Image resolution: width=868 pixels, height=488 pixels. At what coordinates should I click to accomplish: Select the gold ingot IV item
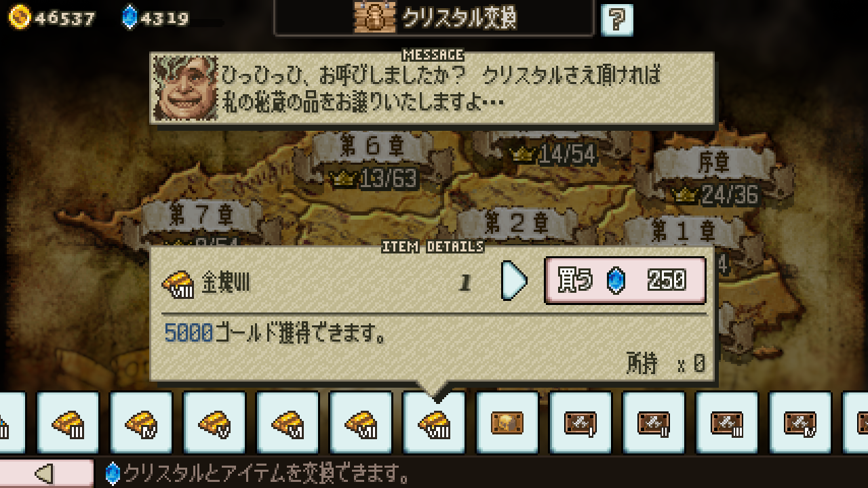click(141, 423)
